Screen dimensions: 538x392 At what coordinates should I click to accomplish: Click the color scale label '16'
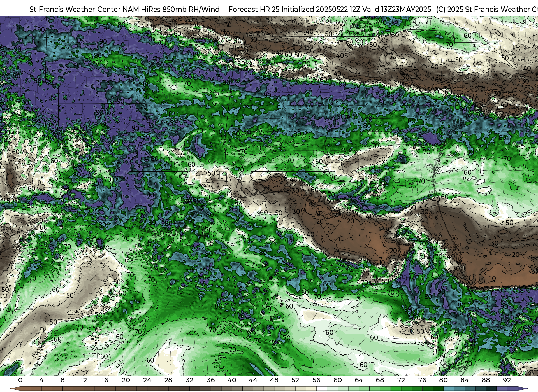105,380
